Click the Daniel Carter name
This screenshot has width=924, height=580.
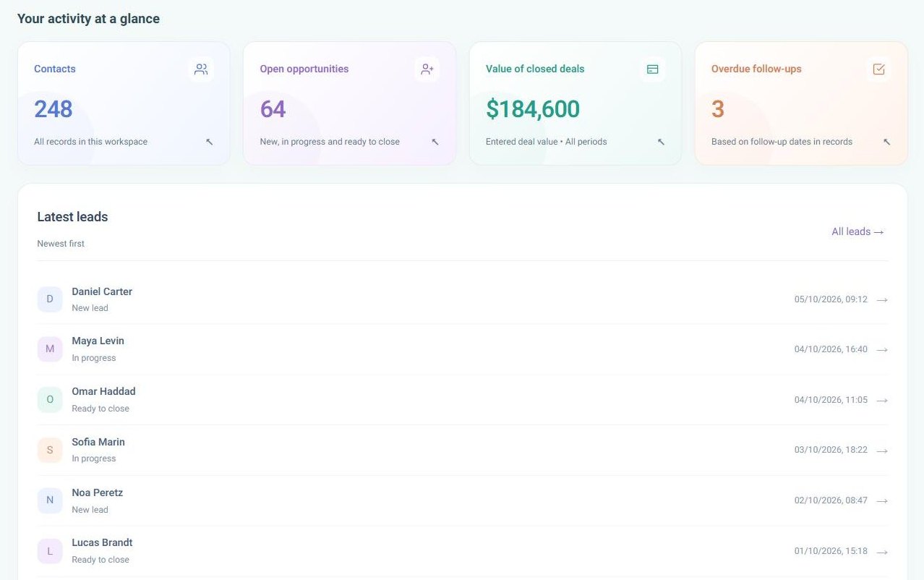(x=102, y=291)
